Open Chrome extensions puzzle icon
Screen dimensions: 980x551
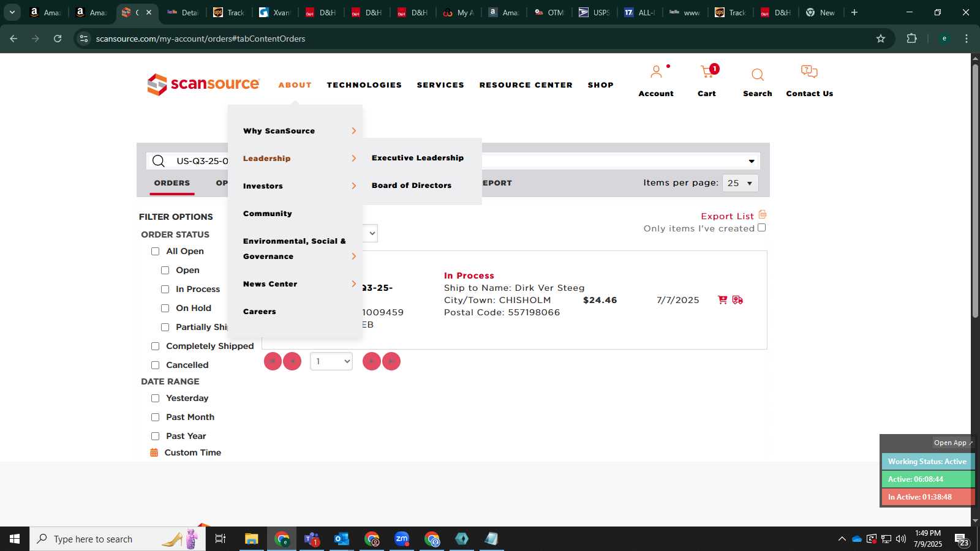click(x=911, y=39)
